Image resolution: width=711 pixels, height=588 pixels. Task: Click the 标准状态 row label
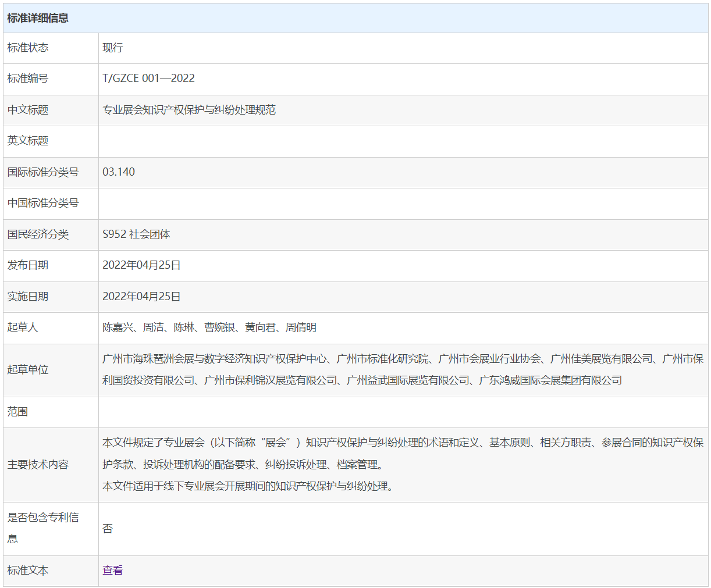(28, 48)
